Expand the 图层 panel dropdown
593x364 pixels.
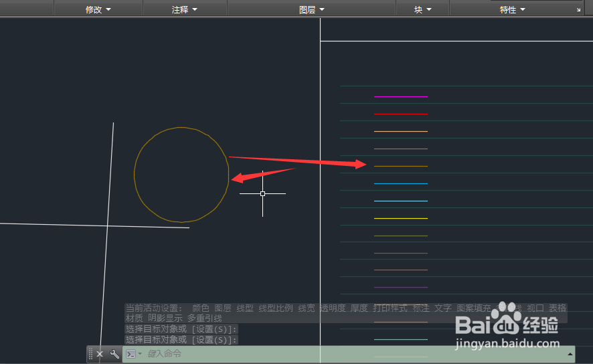(312, 9)
